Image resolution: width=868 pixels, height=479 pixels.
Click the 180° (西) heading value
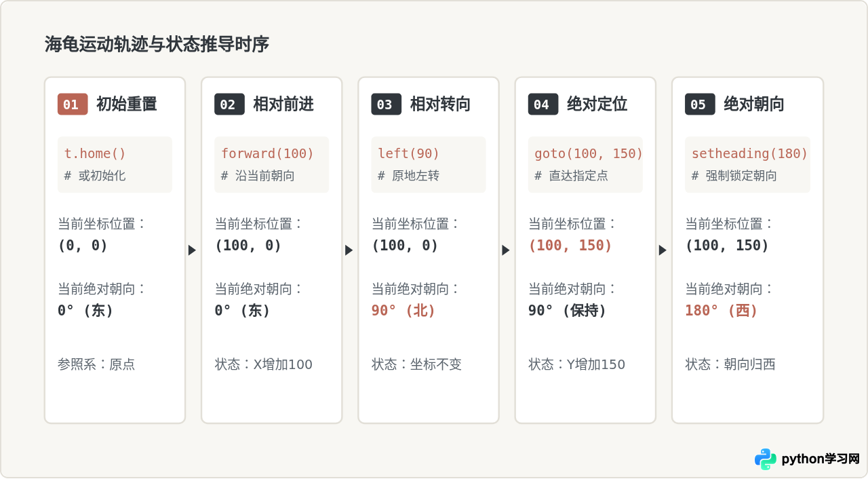click(721, 311)
